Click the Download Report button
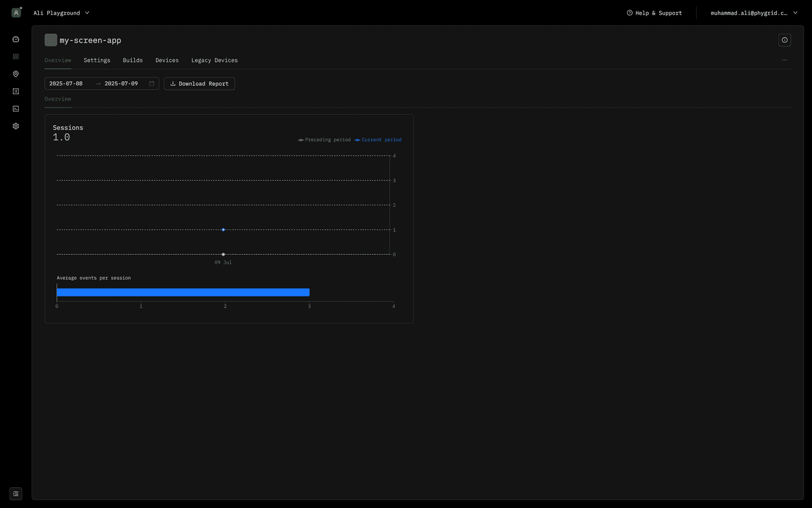This screenshot has height=508, width=812. (199, 83)
